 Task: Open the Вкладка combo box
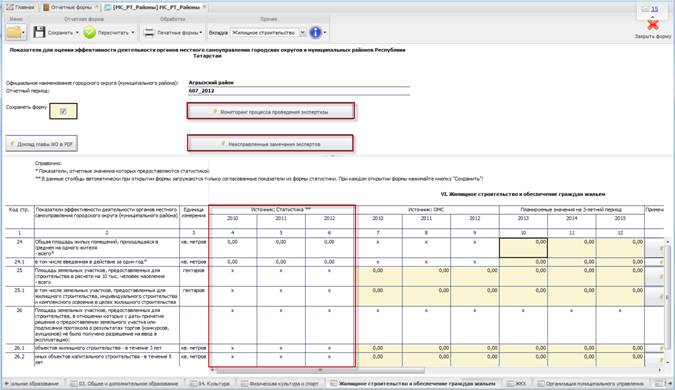click(x=269, y=33)
